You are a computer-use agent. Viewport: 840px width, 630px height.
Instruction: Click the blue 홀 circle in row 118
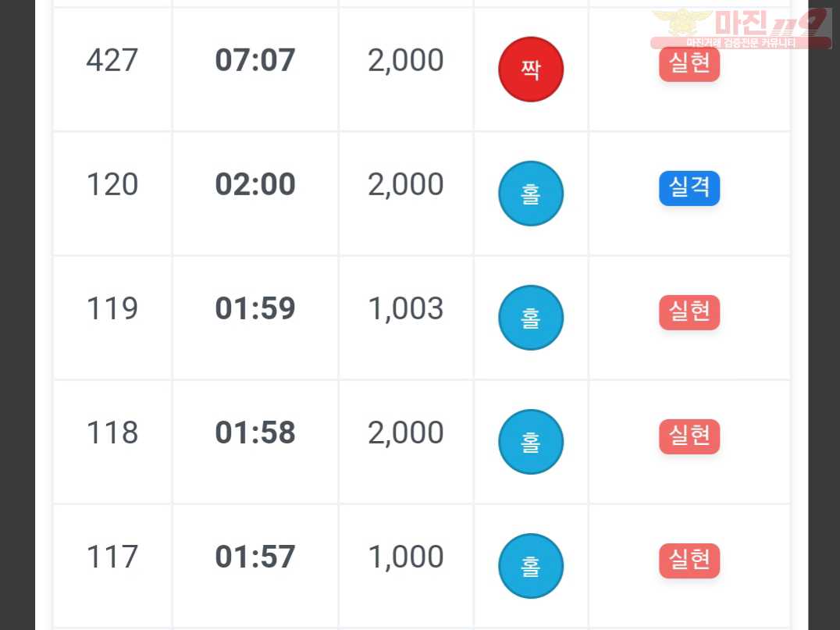[x=530, y=442]
